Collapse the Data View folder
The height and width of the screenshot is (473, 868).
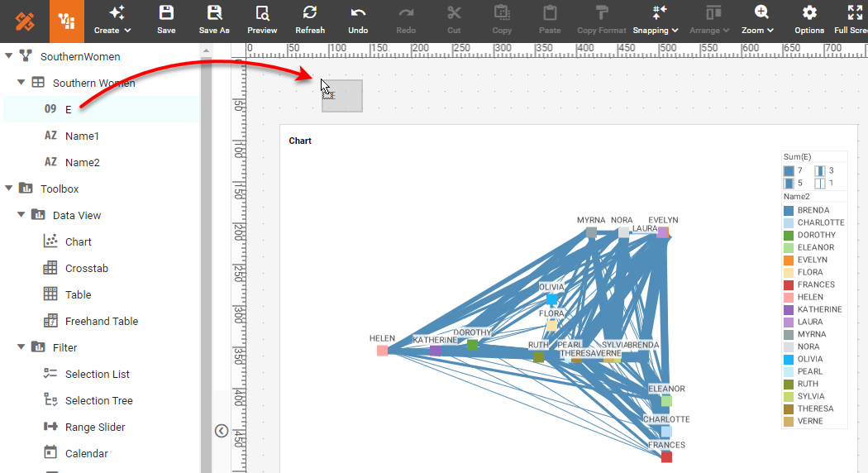click(x=21, y=215)
